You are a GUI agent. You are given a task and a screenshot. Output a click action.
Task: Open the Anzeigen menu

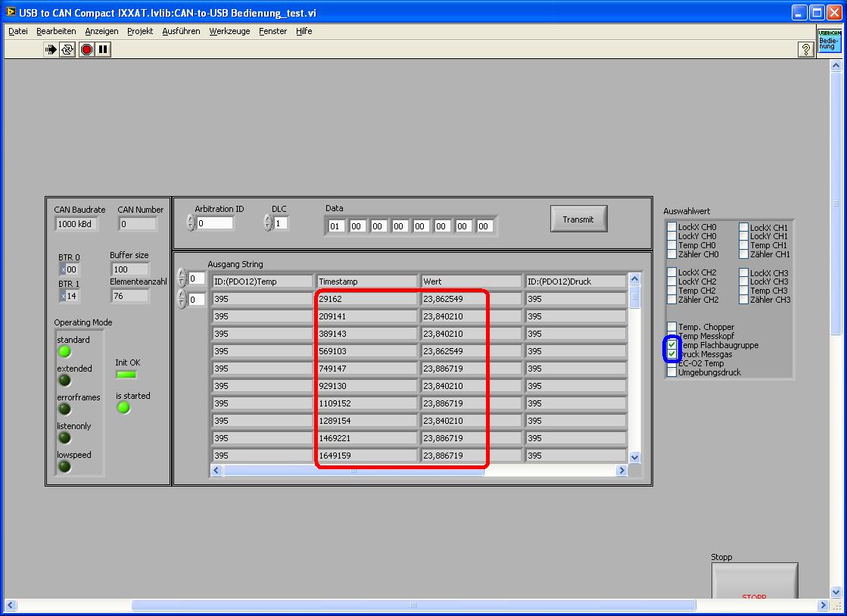101,31
